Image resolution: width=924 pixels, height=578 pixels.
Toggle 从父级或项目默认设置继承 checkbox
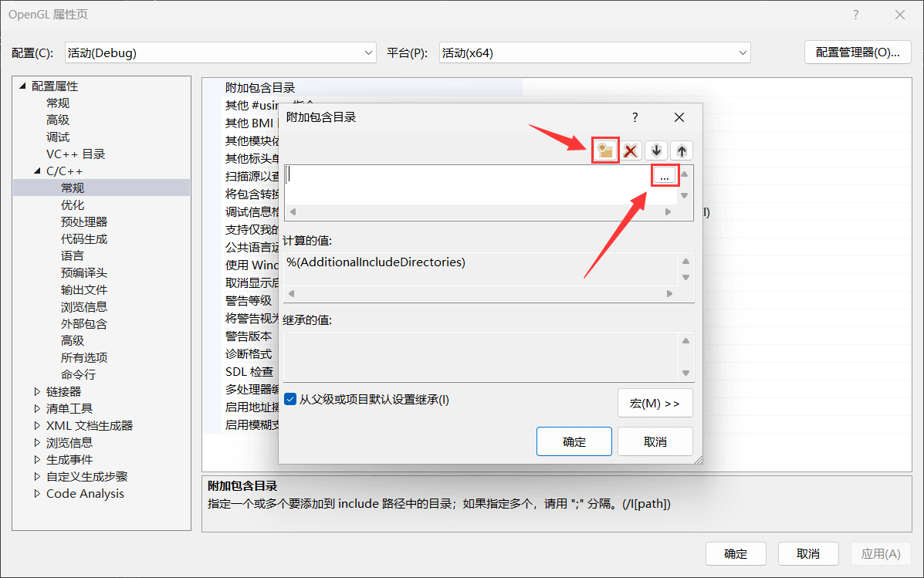290,400
